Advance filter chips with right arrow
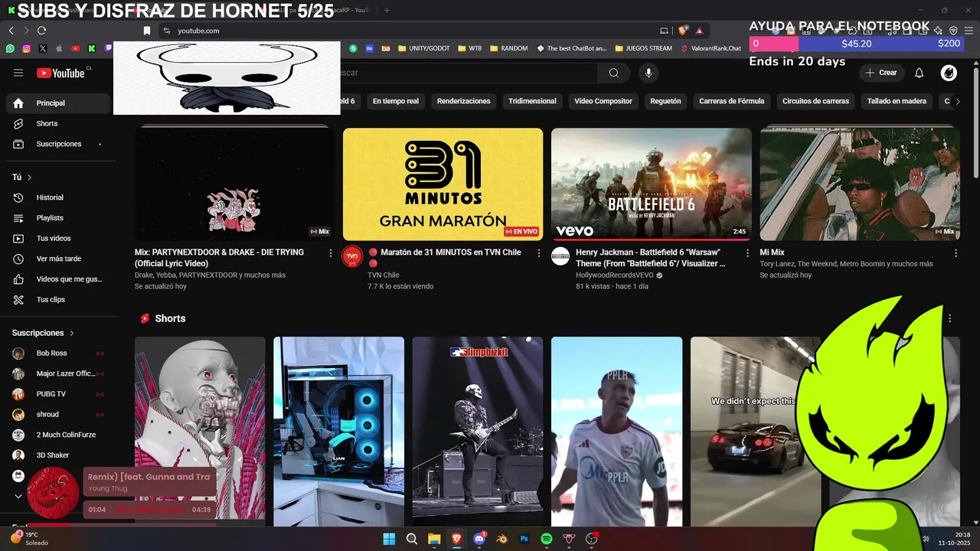This screenshot has width=980, height=551. [957, 101]
